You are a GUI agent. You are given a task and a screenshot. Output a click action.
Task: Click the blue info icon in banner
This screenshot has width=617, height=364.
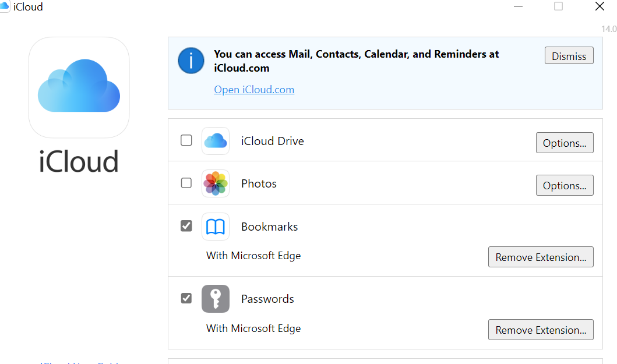(x=191, y=61)
